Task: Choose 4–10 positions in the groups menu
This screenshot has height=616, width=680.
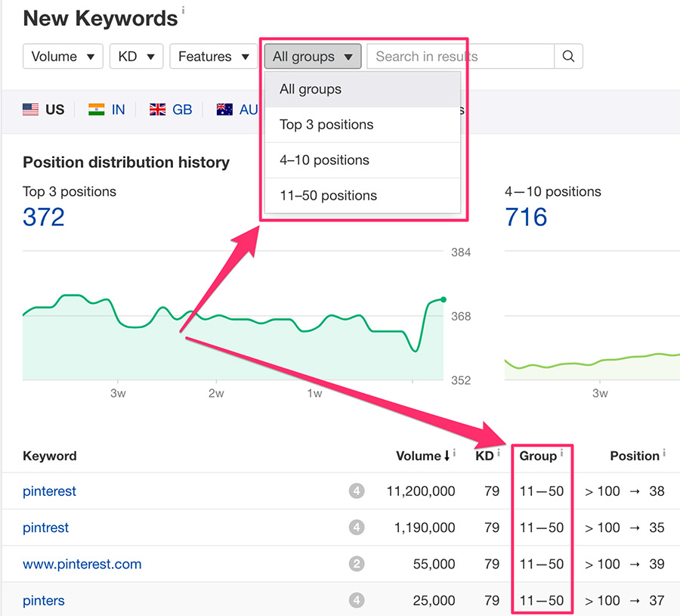Action: click(324, 160)
